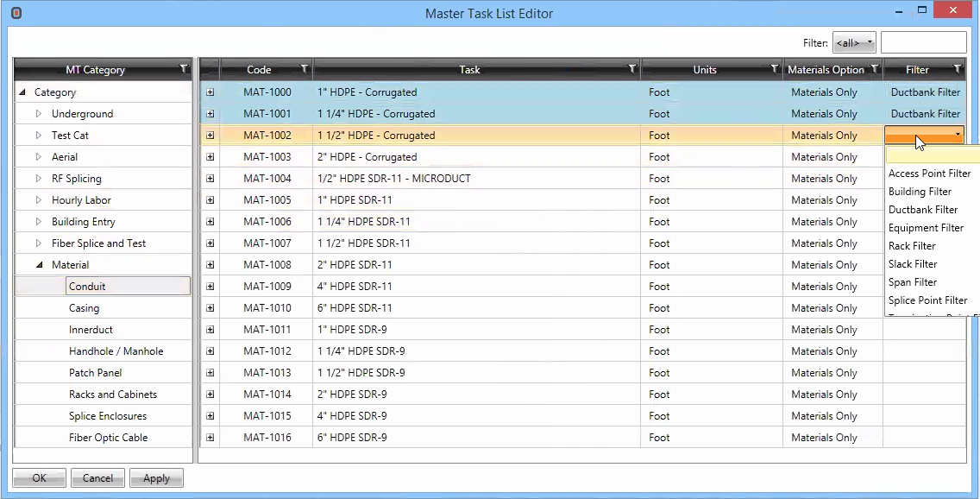
Task: Click the Cancel button
Action: pyautogui.click(x=97, y=477)
